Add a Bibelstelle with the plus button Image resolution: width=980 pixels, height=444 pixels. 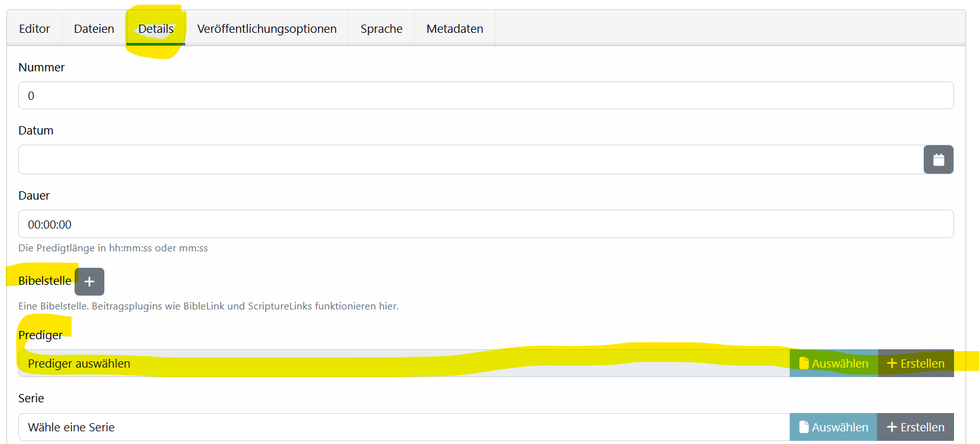(89, 282)
